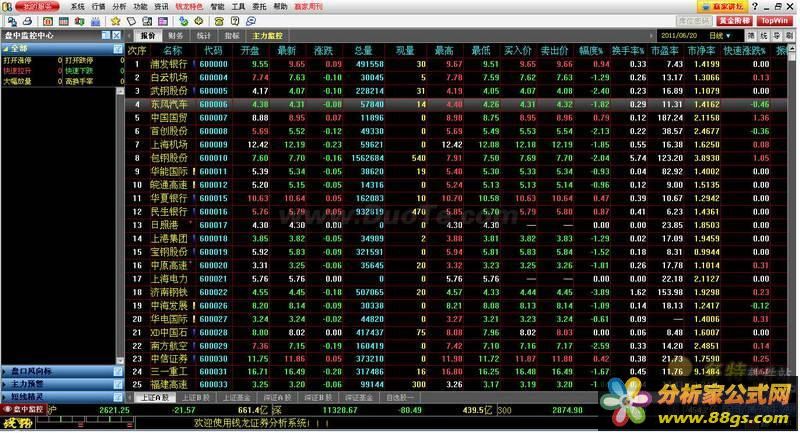Click the tag label toolbar icon
The height and width of the screenshot is (433, 800).
point(131,21)
